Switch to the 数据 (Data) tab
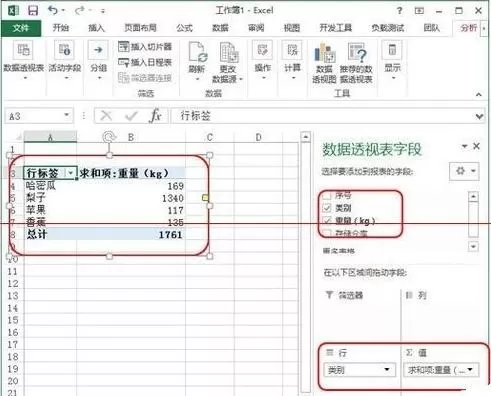This screenshot has height=396, width=491. click(220, 28)
